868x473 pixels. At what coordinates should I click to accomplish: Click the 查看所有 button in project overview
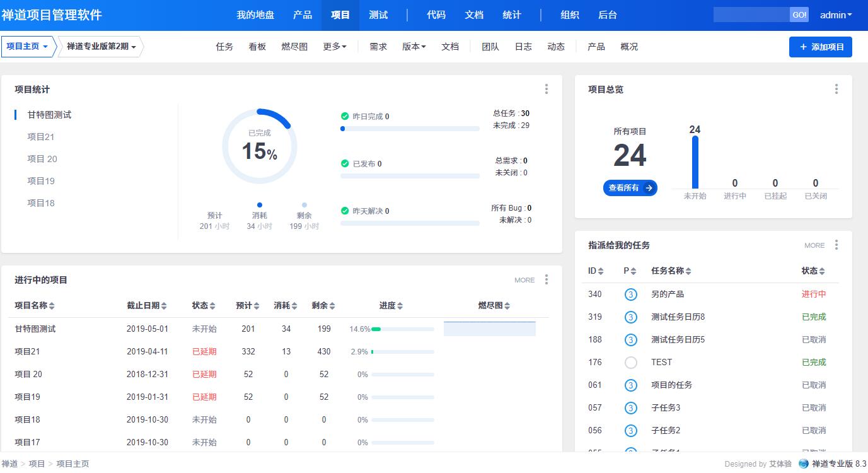(x=630, y=188)
